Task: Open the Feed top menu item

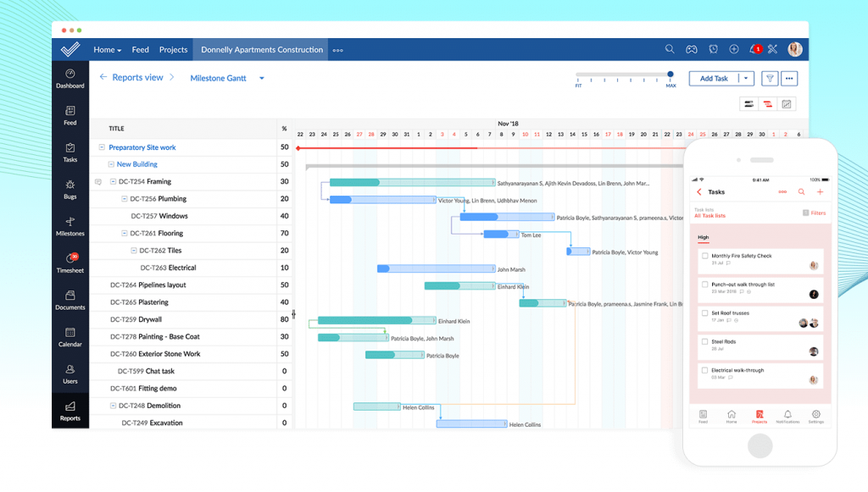Action: (x=140, y=50)
